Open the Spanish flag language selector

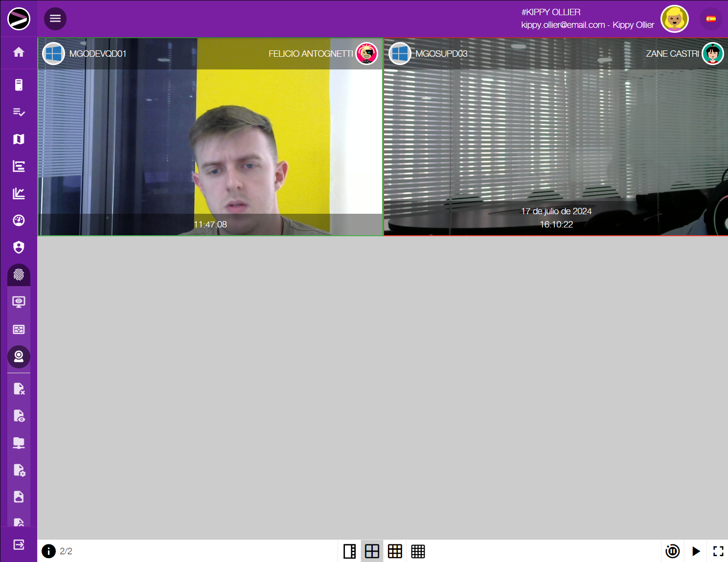coord(711,19)
